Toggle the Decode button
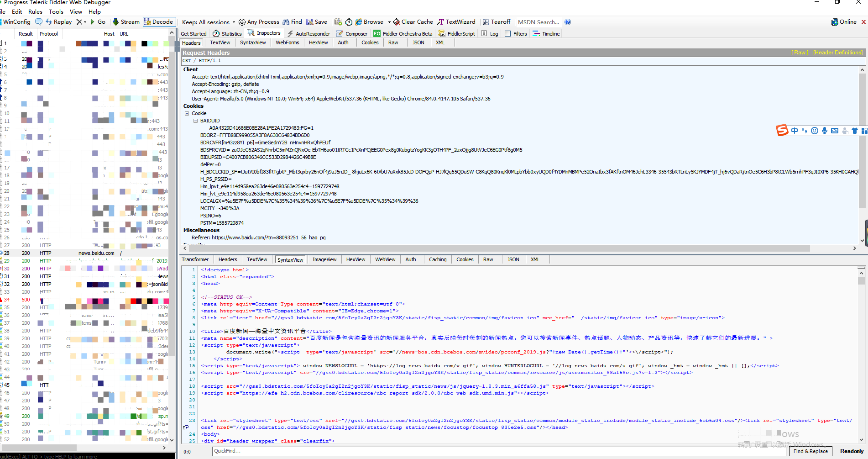 pos(159,22)
